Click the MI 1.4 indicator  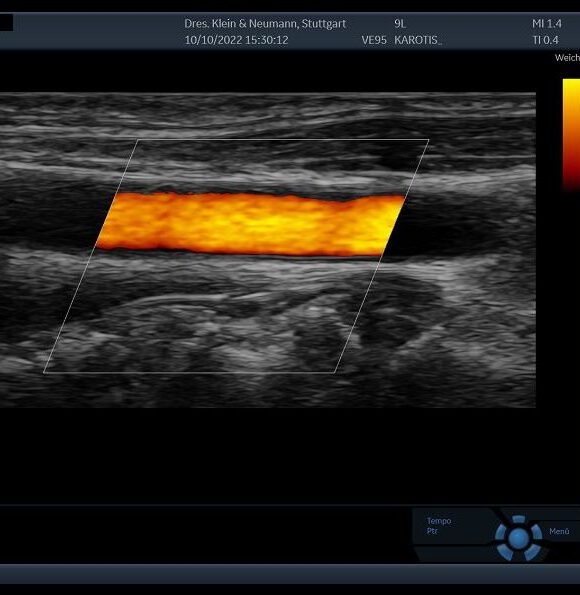[x=547, y=24]
